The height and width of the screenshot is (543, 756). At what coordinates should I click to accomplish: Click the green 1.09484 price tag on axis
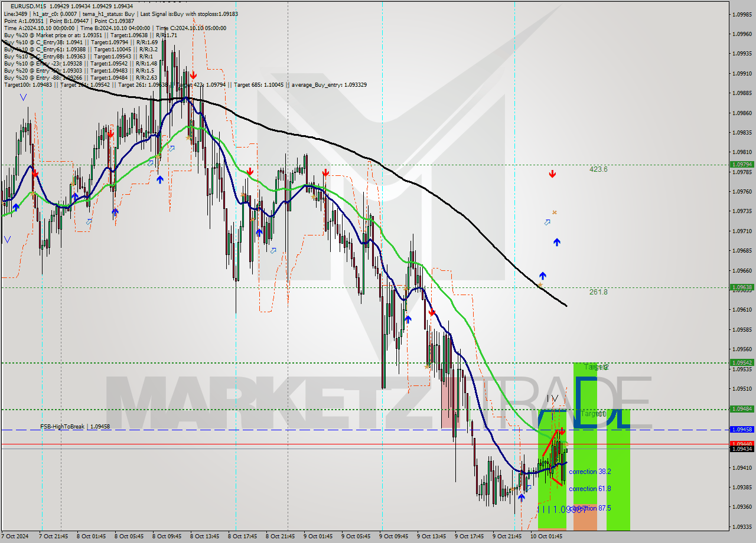point(742,409)
